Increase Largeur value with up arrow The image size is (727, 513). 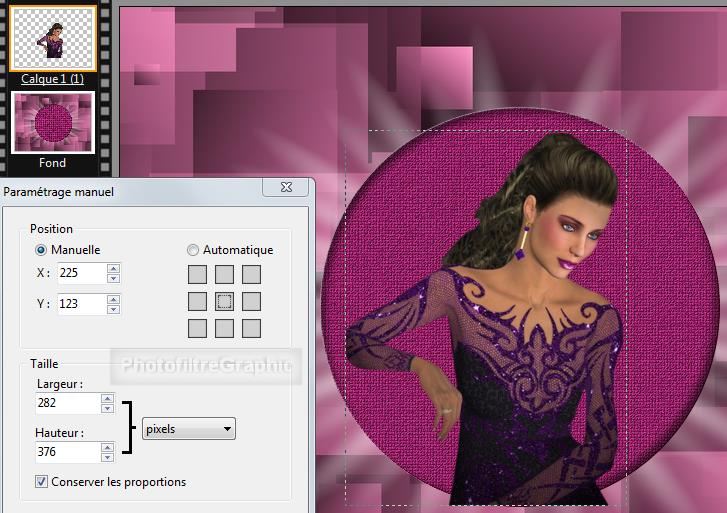click(107, 398)
